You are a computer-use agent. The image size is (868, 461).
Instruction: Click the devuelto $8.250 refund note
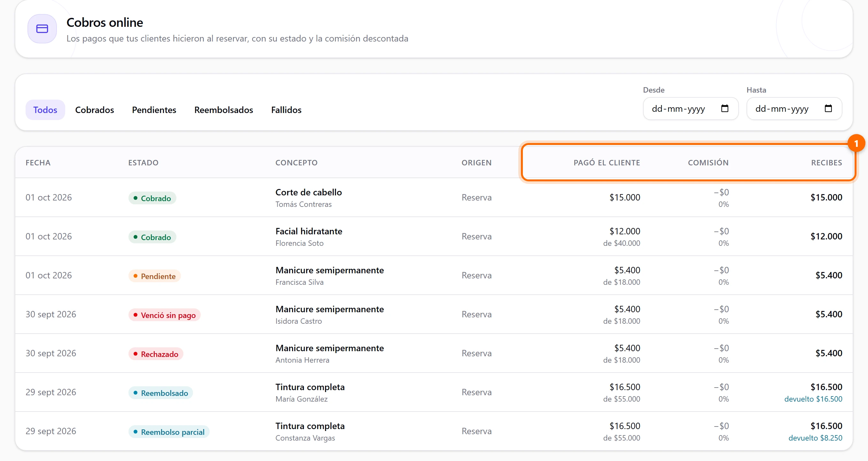click(815, 438)
